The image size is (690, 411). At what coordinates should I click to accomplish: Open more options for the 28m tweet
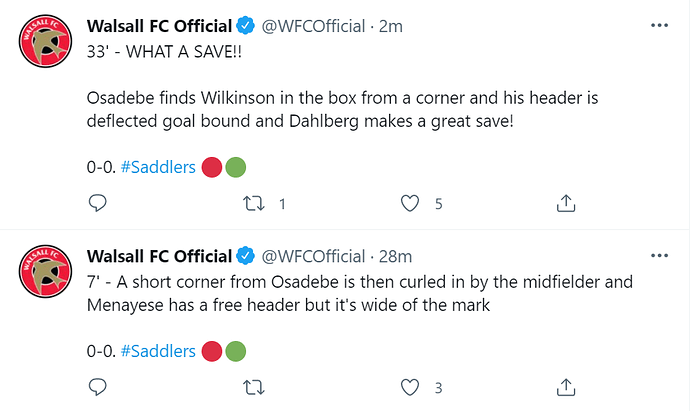click(x=659, y=256)
